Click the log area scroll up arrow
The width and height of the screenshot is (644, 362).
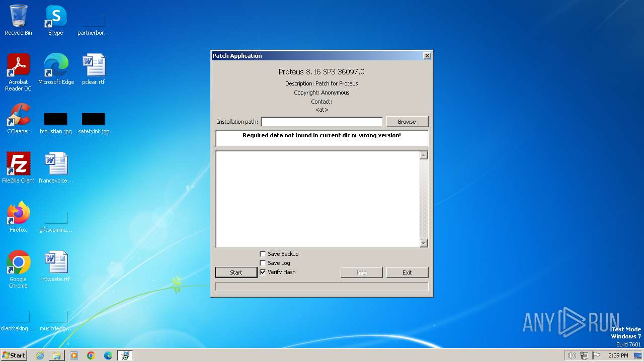(423, 155)
